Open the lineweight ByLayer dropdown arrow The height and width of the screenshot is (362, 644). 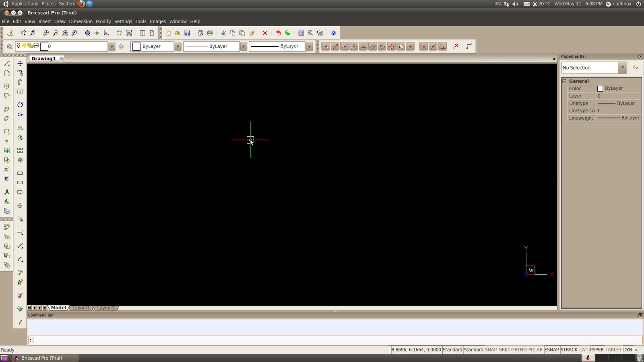(309, 47)
